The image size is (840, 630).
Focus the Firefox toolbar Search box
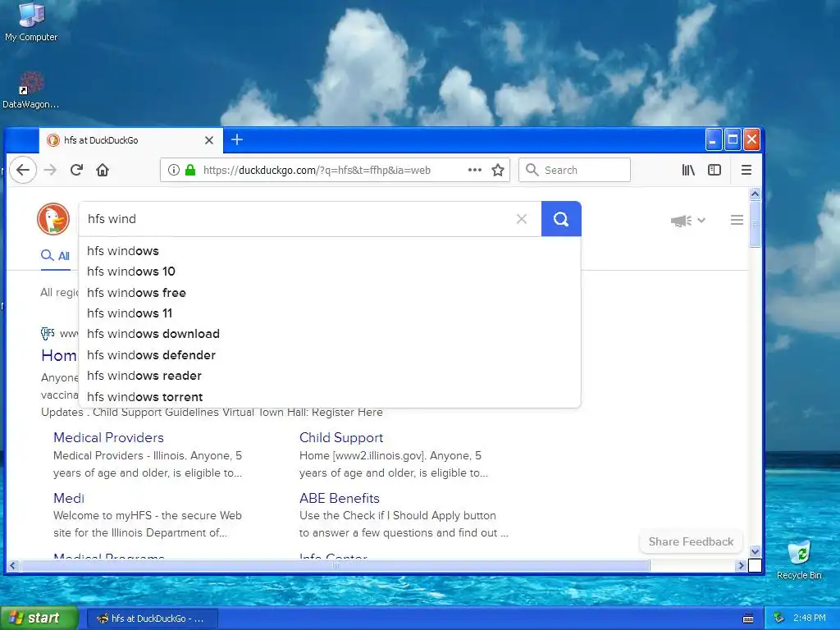click(574, 171)
